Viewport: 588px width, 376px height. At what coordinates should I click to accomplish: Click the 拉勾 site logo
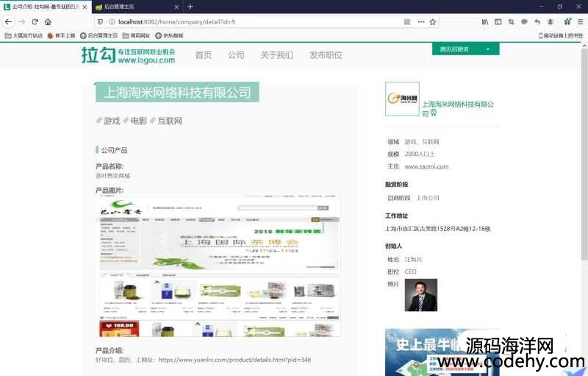[x=128, y=55]
